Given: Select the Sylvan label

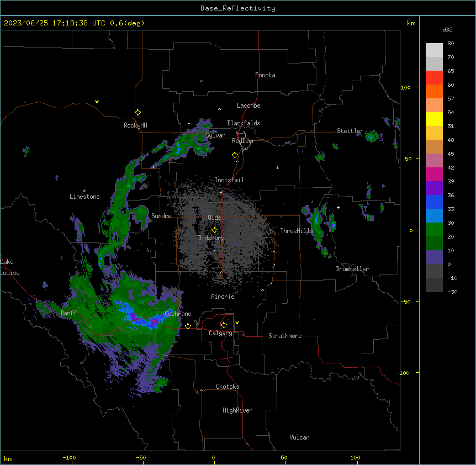Looking at the screenshot, I should point(215,135).
